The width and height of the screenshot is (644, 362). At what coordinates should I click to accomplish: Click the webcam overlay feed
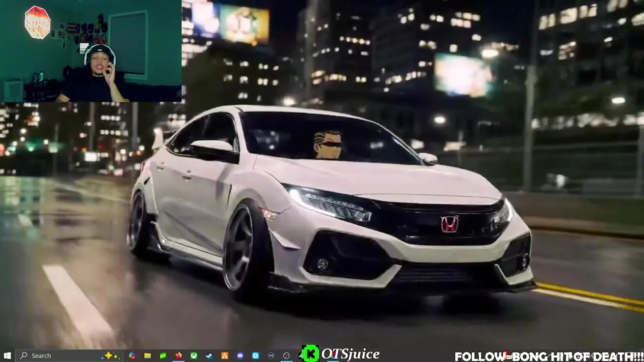pos(91,51)
